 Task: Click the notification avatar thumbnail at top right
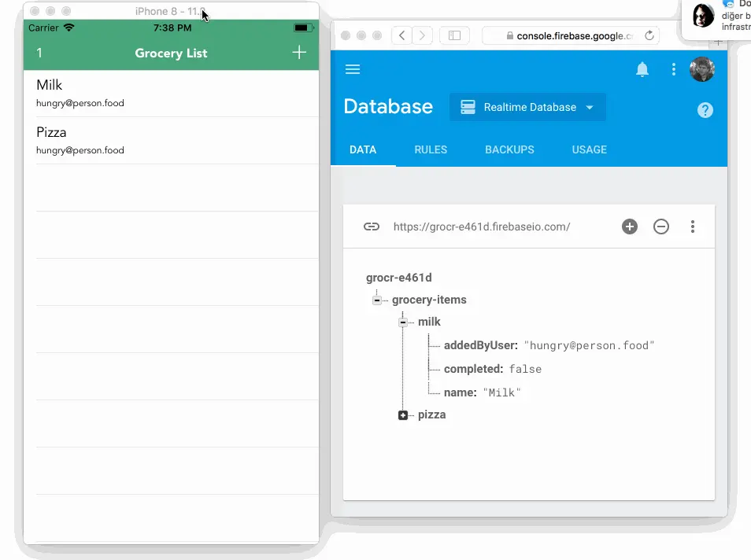click(703, 15)
